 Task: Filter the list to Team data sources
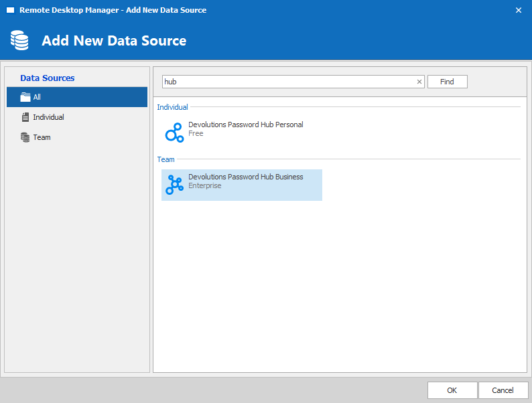42,137
